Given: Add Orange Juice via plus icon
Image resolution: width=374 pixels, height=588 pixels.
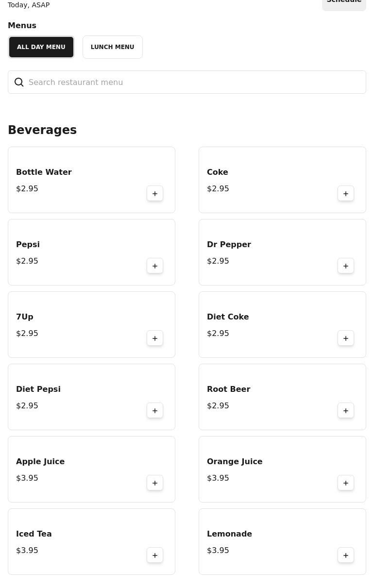Looking at the screenshot, I should coord(346,483).
